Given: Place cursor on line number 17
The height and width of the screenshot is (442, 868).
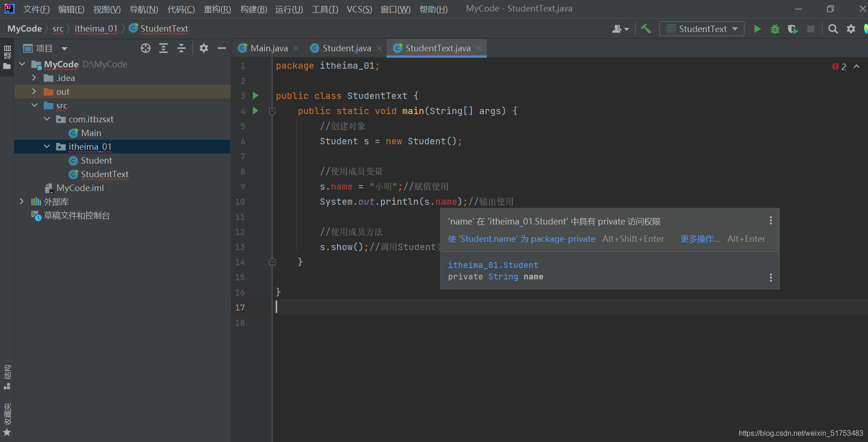Looking at the screenshot, I should tap(240, 307).
